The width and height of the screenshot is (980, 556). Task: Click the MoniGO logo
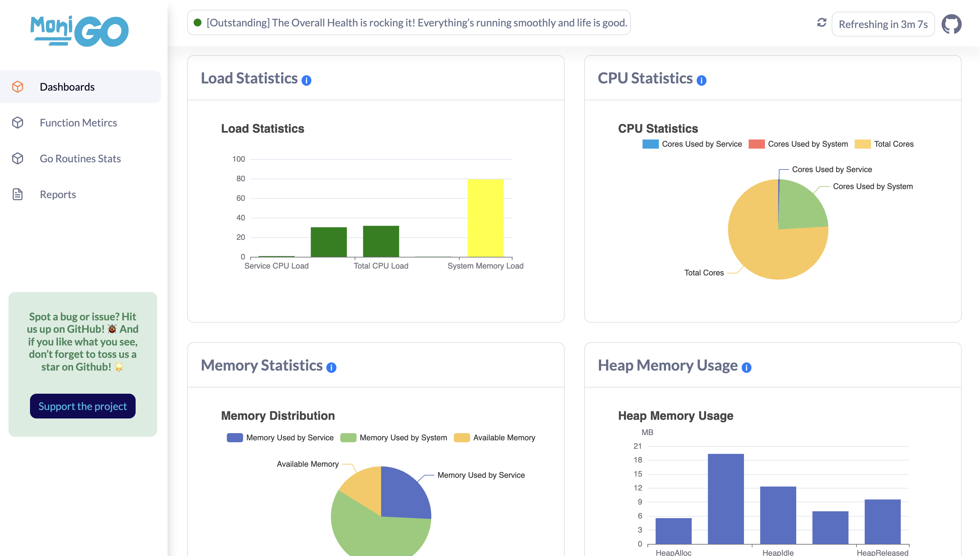point(80,31)
